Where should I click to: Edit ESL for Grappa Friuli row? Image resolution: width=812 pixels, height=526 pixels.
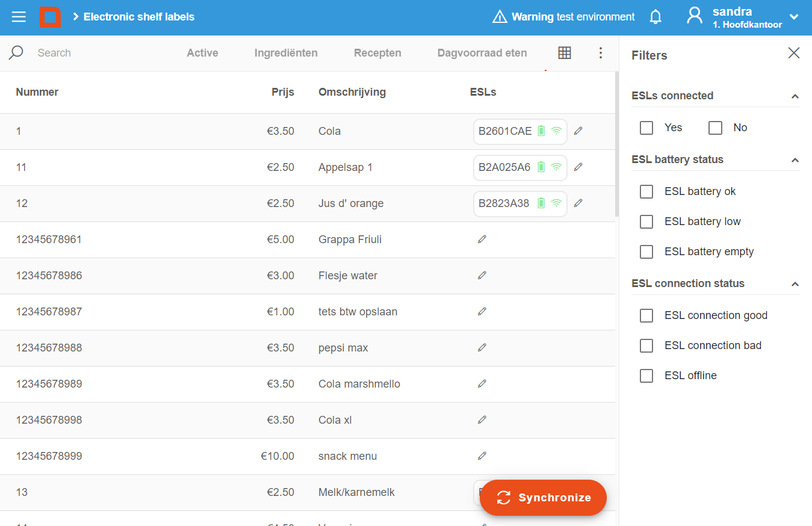click(482, 239)
